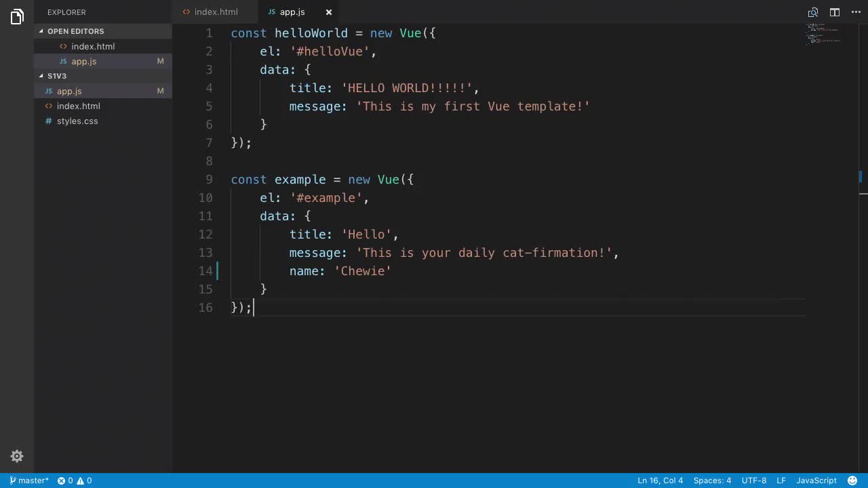Change the UTF-8 encoding in status bar

click(753, 481)
